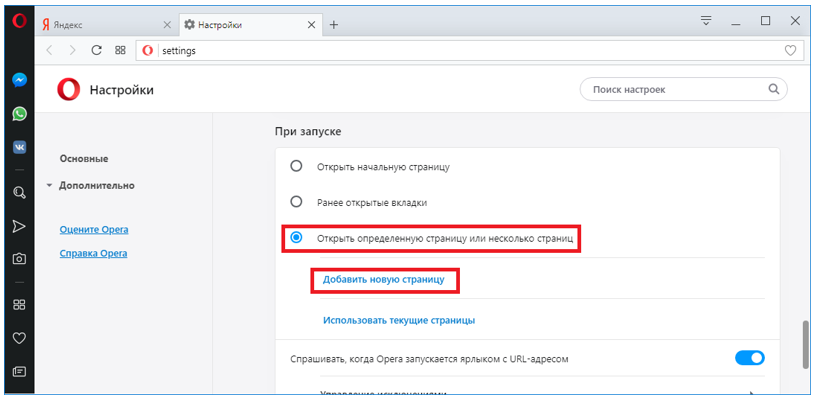Click the 'При запуске' section heading

308,131
